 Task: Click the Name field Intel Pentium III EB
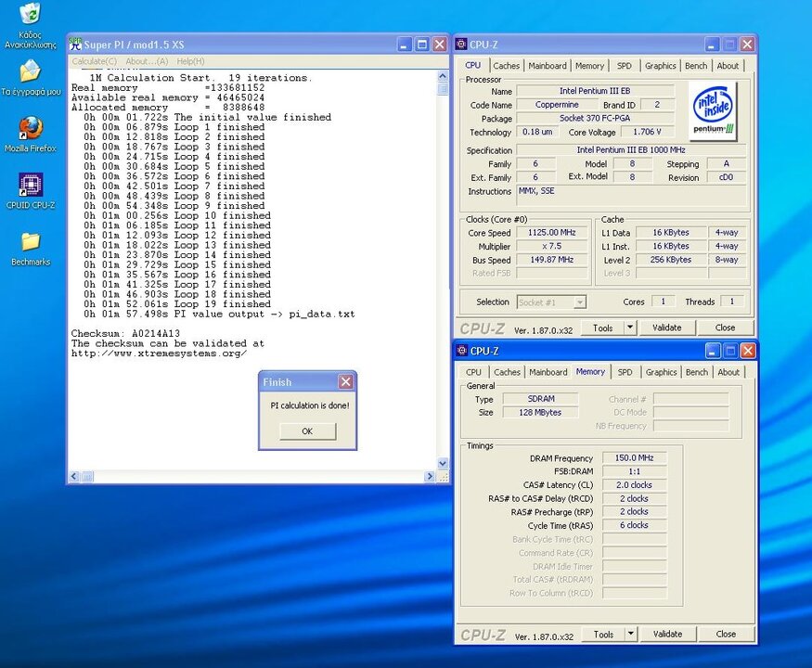(x=595, y=91)
